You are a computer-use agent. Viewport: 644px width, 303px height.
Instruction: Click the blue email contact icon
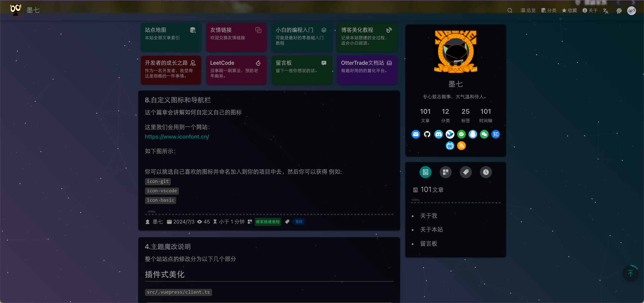tap(416, 134)
